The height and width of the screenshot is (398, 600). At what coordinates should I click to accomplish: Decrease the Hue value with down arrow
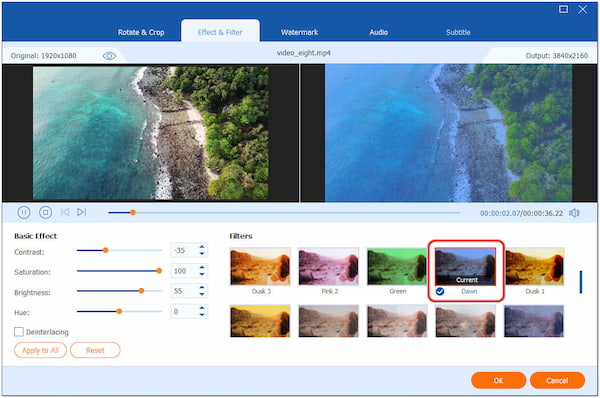click(202, 315)
